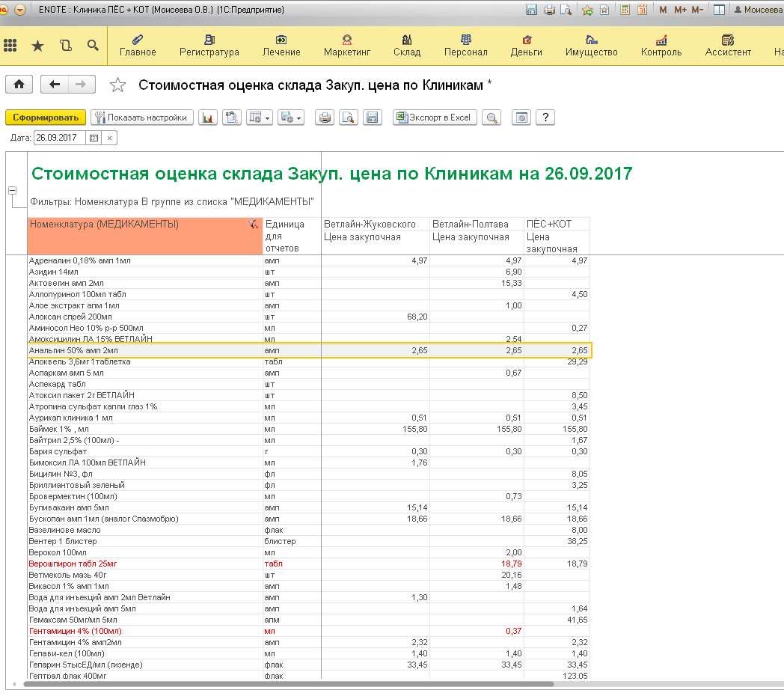Image resolution: width=784 pixels, height=696 pixels.
Task: Click the print preview icon in title bar
Action: (566, 10)
